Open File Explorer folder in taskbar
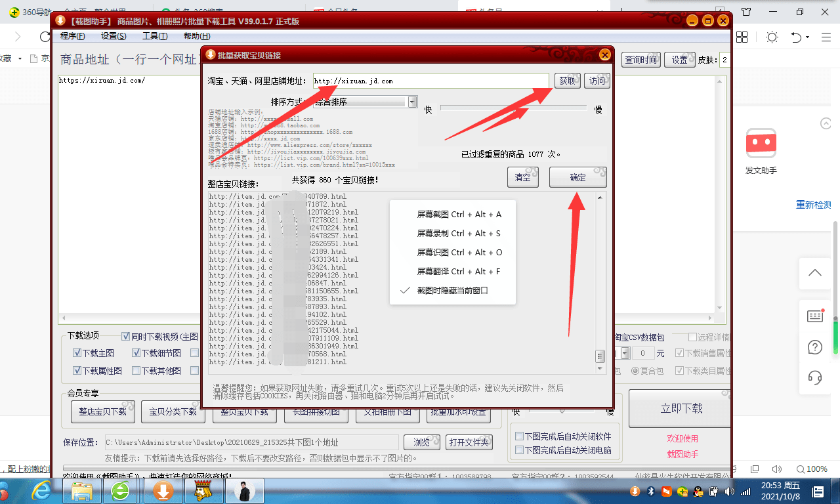This screenshot has height=504, width=840. click(82, 490)
